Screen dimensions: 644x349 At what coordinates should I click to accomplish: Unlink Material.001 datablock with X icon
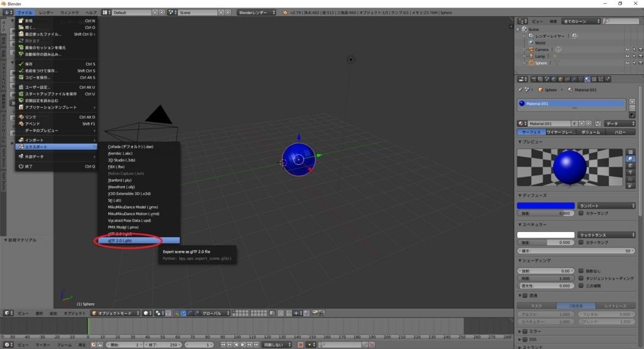[589, 124]
